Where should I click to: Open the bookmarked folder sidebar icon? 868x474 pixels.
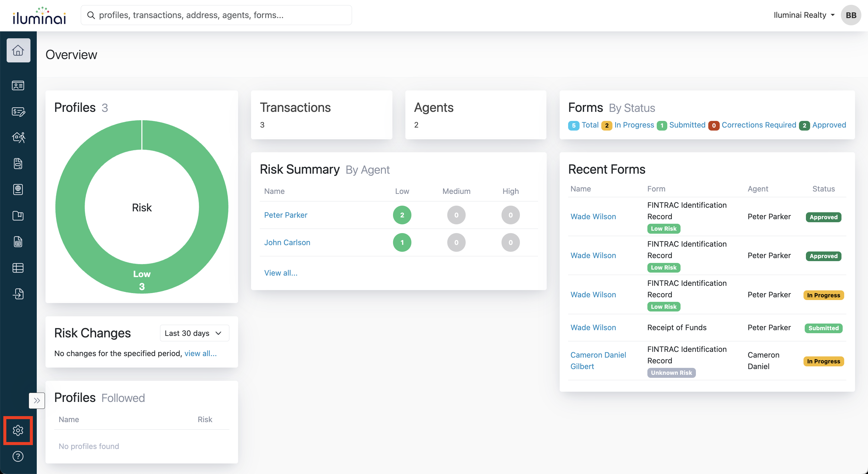coord(18,215)
